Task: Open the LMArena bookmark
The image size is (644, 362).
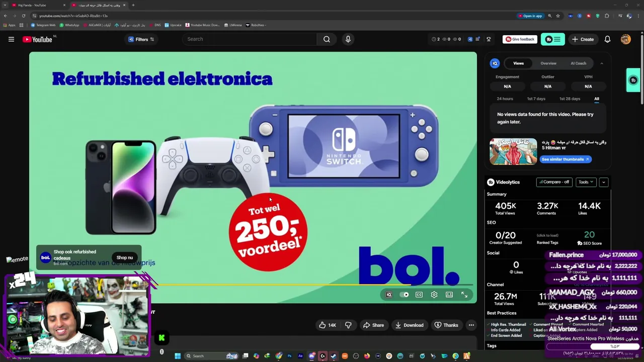Action: tap(233, 25)
